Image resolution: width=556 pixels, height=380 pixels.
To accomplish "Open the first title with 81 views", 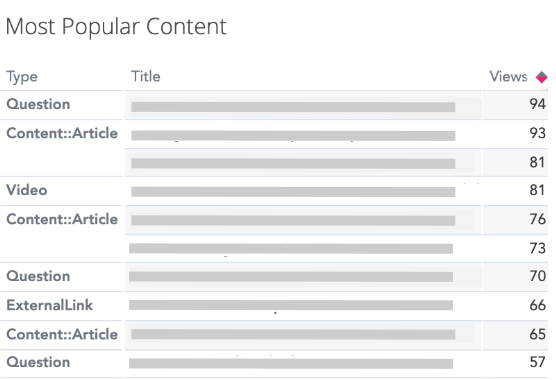I will 293,163.
